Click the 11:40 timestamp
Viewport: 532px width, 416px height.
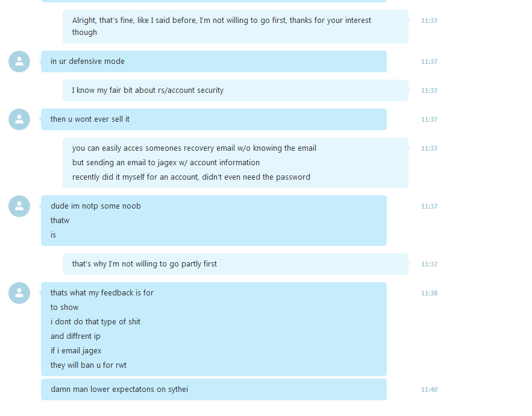(x=429, y=389)
